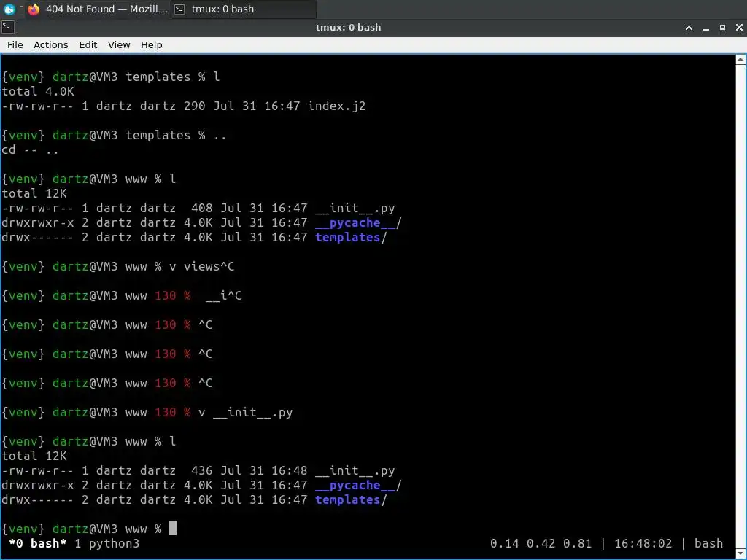Click the clock '16:48:02' in status bar
The image size is (747, 560).
[x=643, y=543]
